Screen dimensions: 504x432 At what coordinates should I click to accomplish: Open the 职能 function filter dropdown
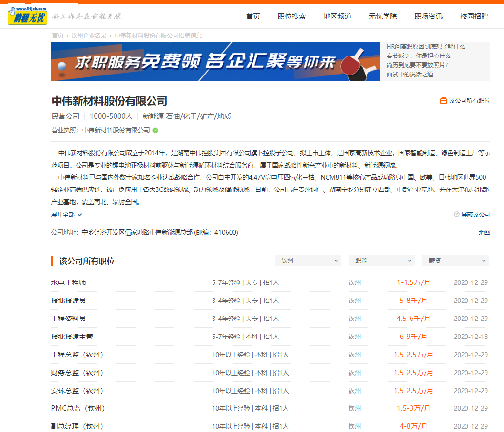point(382,261)
